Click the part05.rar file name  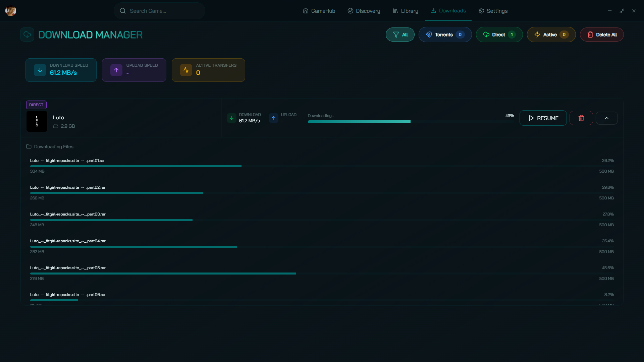pos(68,268)
